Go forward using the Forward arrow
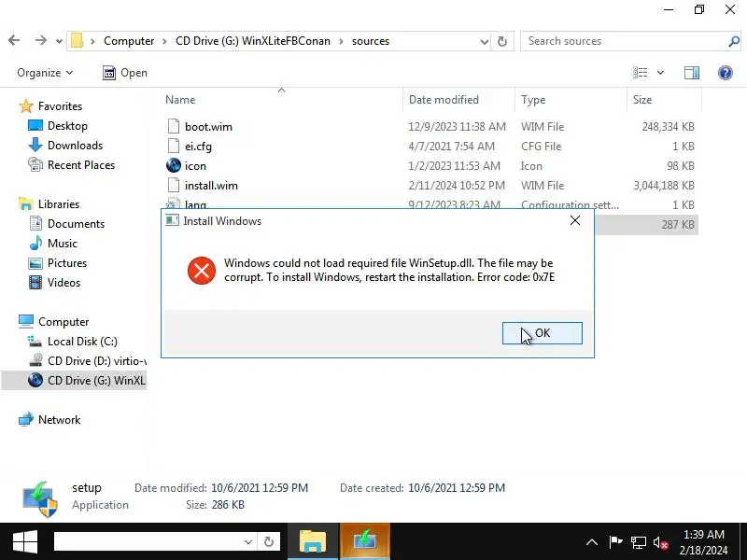 (x=41, y=41)
